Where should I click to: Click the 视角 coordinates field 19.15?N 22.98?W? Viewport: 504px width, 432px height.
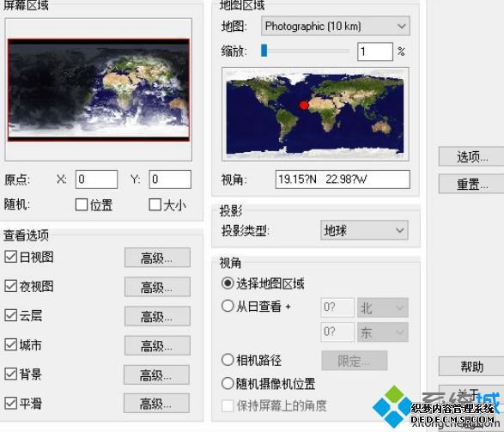[343, 179]
